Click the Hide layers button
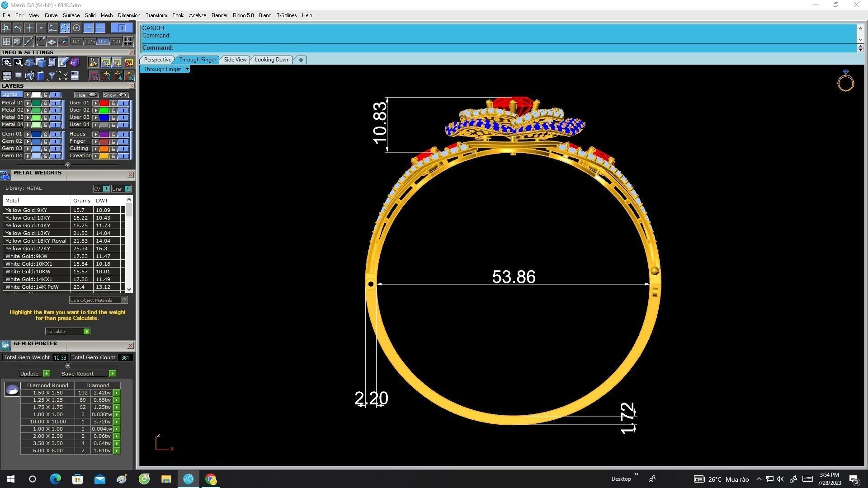This screenshot has height=488, width=868. pos(86,95)
